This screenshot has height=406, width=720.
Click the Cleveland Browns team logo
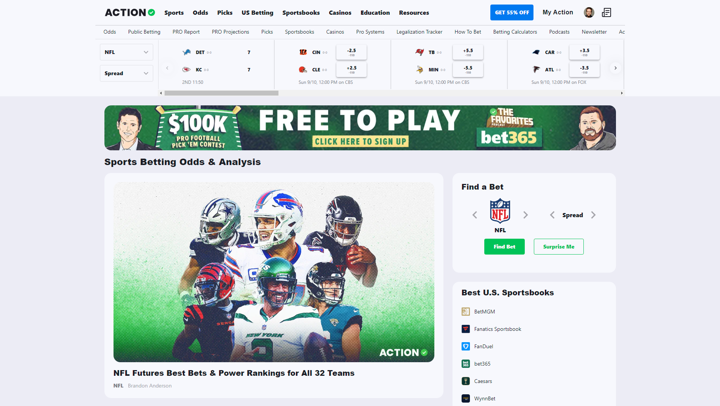coord(303,69)
